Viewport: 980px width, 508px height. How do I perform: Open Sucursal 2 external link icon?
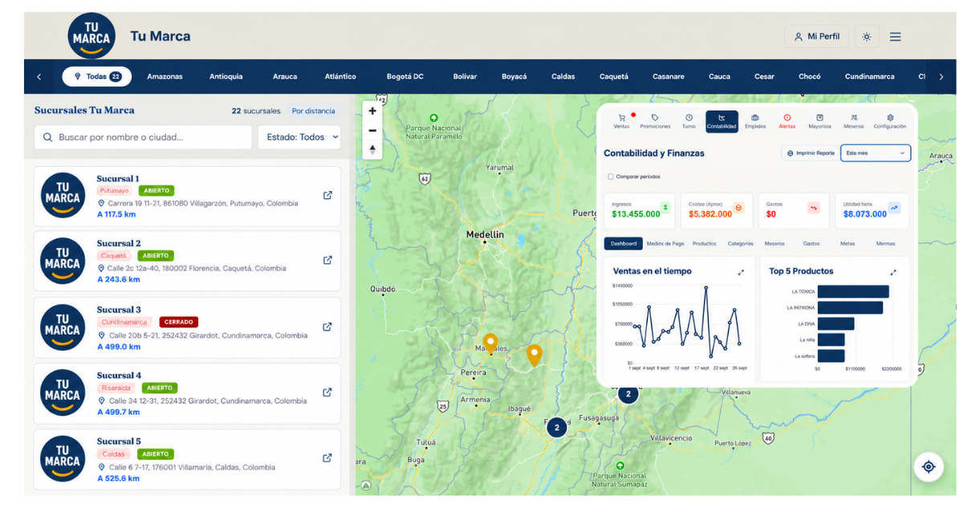[x=327, y=260]
